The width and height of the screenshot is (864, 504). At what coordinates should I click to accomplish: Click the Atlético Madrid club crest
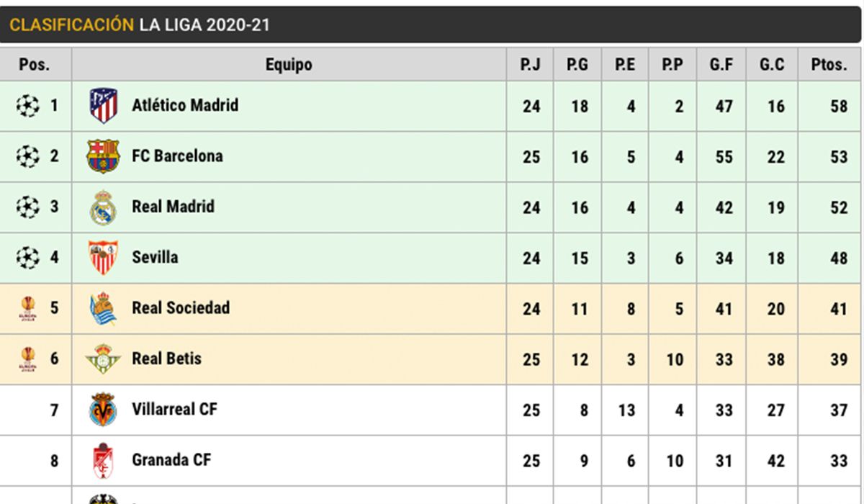pos(103,106)
